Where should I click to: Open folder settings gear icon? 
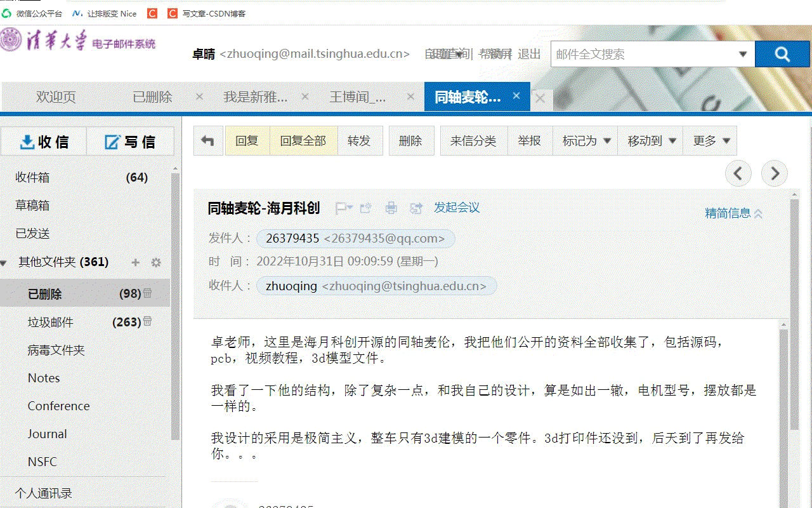pos(156,262)
